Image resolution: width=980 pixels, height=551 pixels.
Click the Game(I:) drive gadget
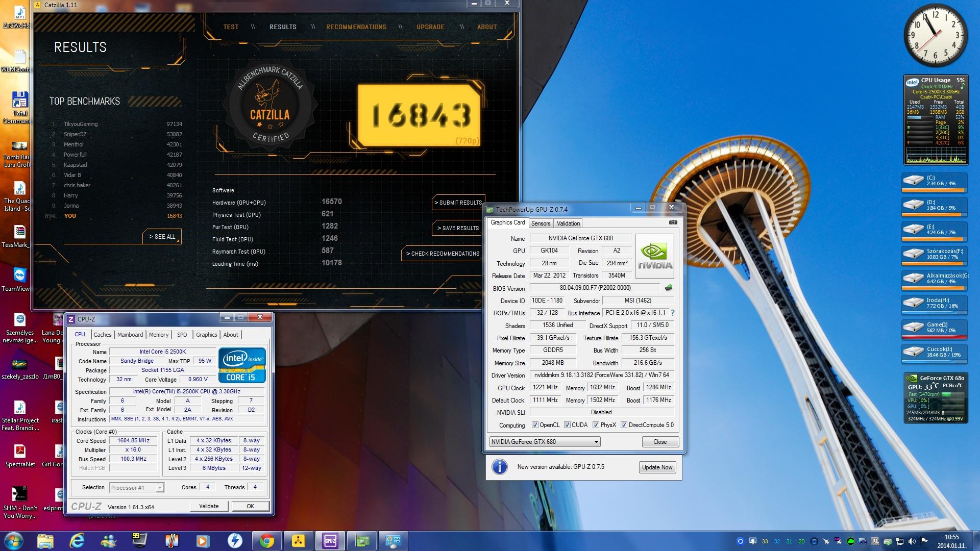pyautogui.click(x=934, y=330)
